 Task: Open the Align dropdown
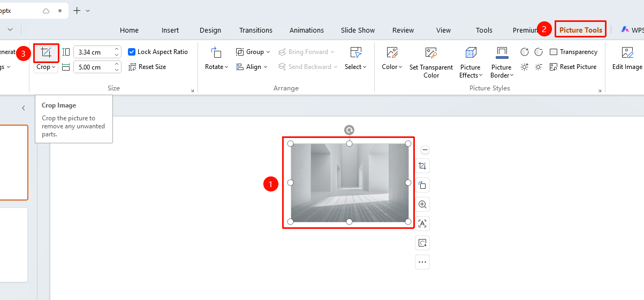[252, 67]
